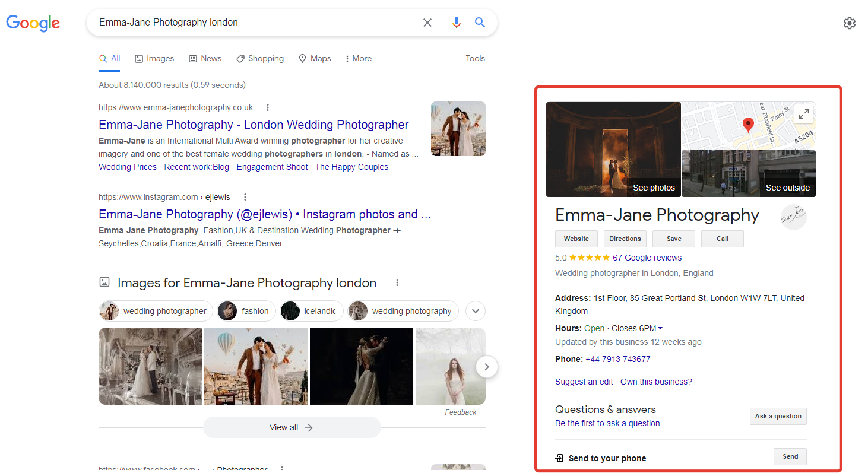
Task: Click the Ask a question button
Action: tap(778, 416)
